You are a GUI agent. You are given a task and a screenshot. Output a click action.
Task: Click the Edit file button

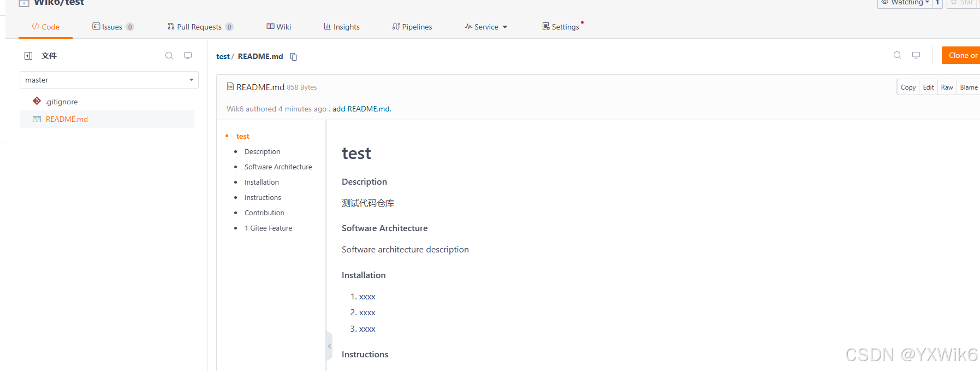pyautogui.click(x=928, y=87)
